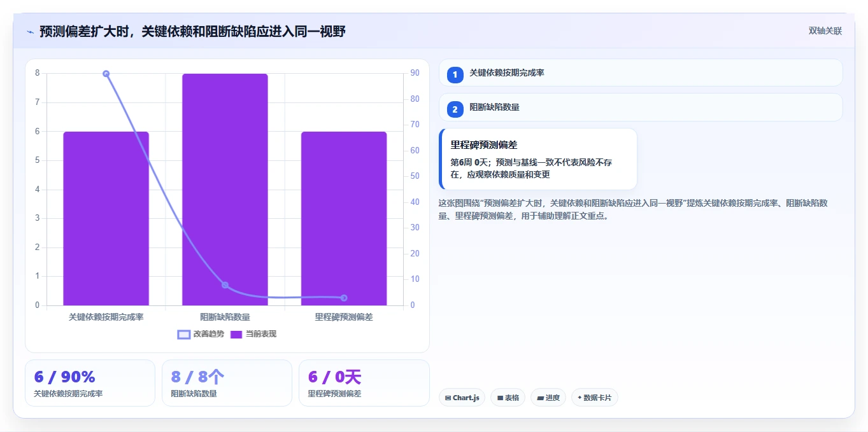
Task: Click the 6 / 0天 data card
Action: (x=364, y=383)
